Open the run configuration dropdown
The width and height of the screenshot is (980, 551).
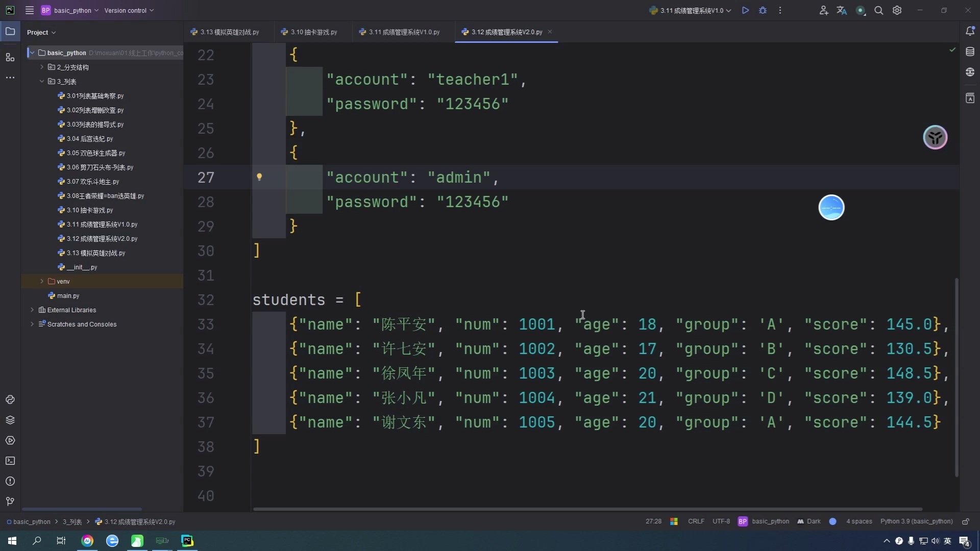[x=690, y=10]
